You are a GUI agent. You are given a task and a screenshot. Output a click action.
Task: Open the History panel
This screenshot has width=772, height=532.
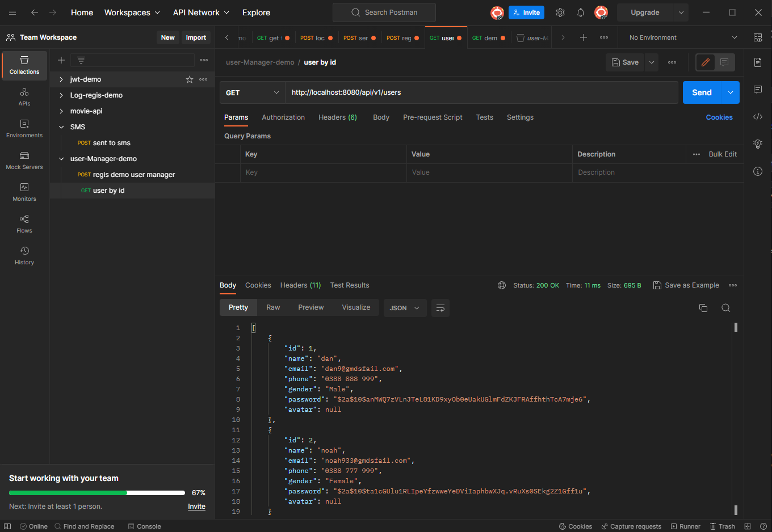pyautogui.click(x=24, y=255)
